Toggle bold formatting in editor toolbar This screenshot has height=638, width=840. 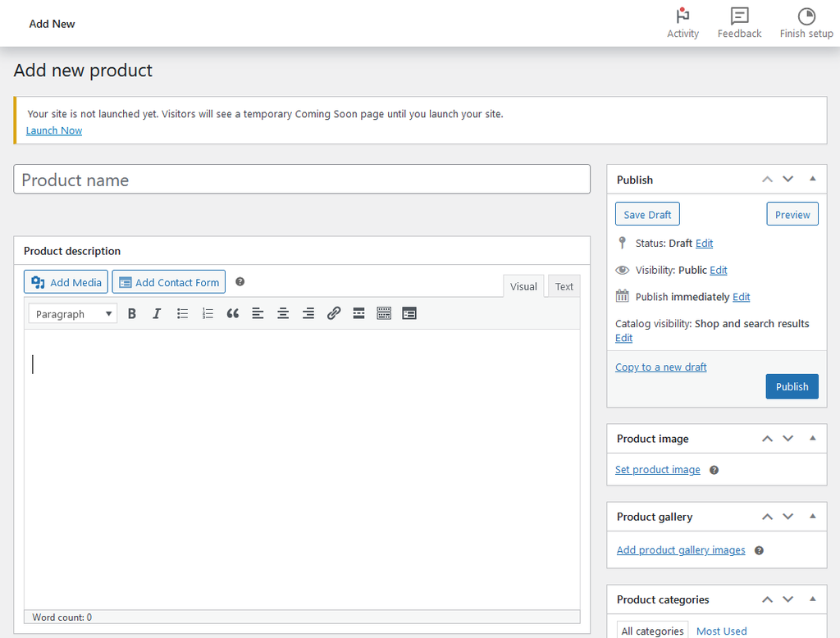pyautogui.click(x=132, y=313)
